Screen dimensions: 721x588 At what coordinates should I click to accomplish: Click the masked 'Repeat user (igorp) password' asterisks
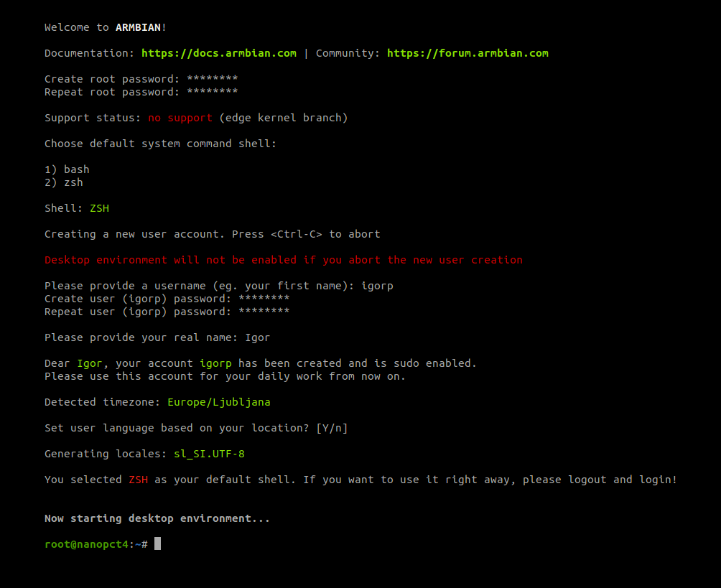[264, 312]
